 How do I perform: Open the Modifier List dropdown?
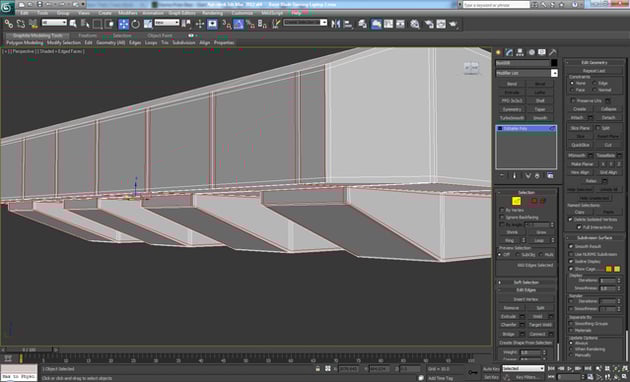pos(526,73)
